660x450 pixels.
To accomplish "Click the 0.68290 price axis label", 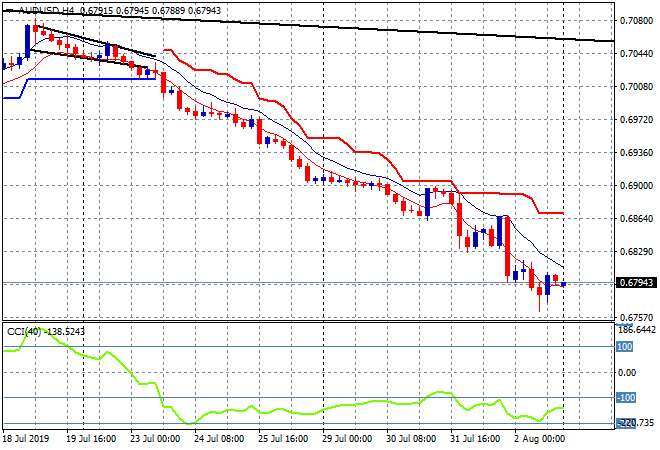I will pyautogui.click(x=636, y=252).
